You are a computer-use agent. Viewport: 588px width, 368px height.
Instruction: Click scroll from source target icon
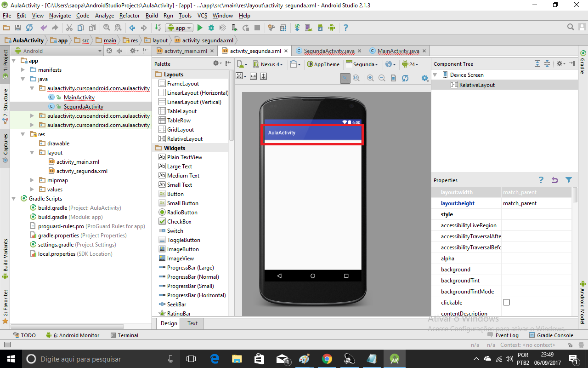click(x=109, y=51)
